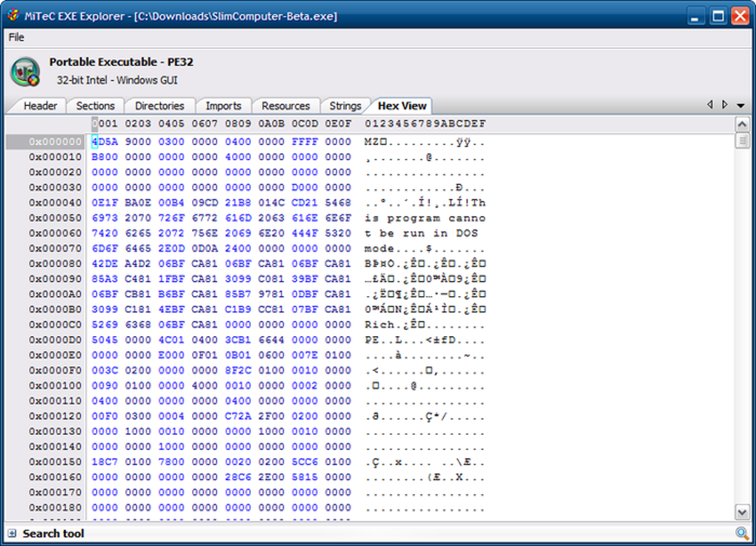Click hex value 28C6 in row 0x000160
Screen dimensions: 756x546
coord(238,477)
